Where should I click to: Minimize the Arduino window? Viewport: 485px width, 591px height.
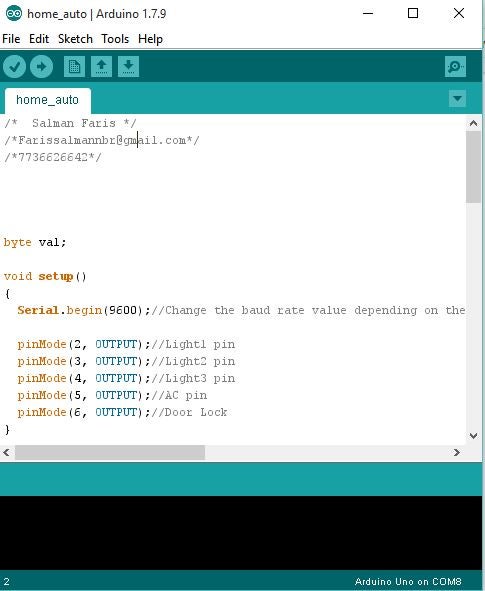point(368,14)
